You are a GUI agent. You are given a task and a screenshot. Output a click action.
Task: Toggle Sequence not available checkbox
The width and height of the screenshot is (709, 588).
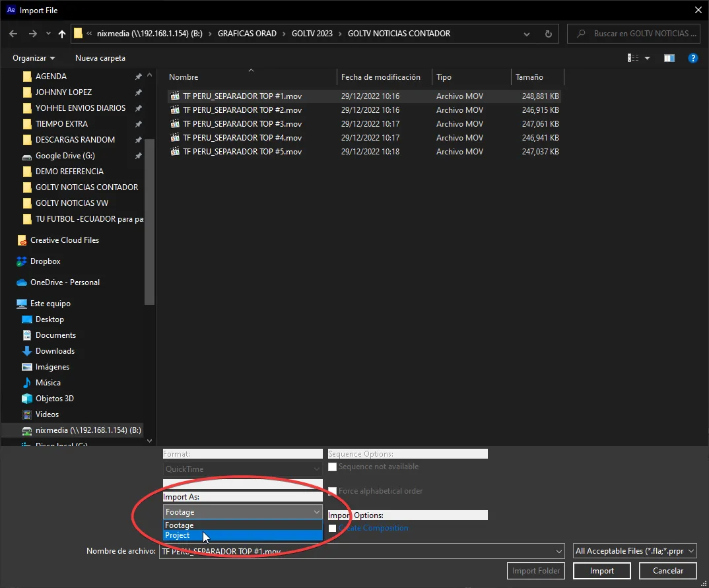coord(332,467)
